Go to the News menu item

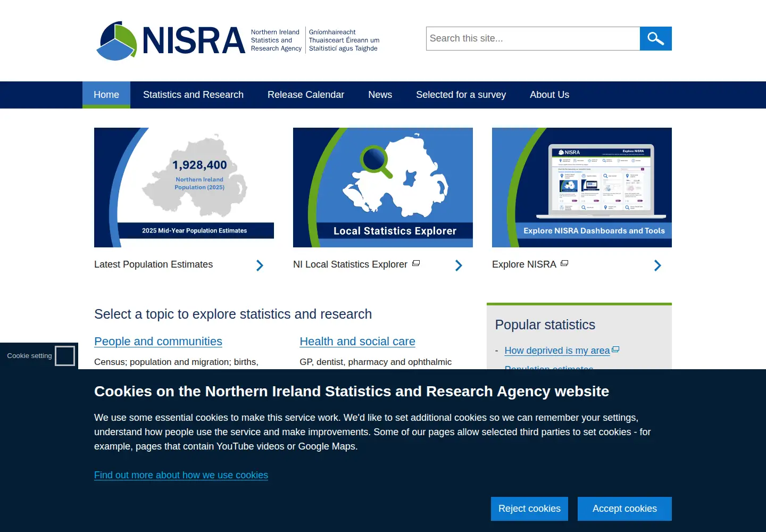pyautogui.click(x=380, y=95)
